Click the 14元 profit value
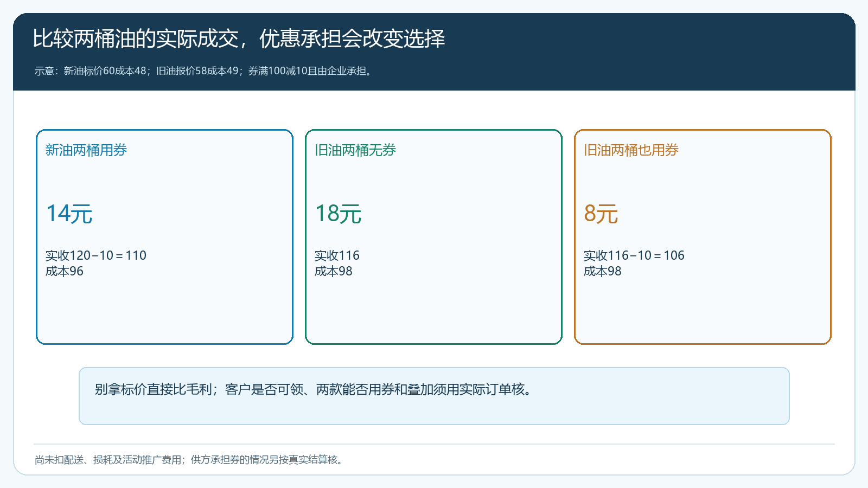Screen dimensions: 868x488 click(x=69, y=214)
